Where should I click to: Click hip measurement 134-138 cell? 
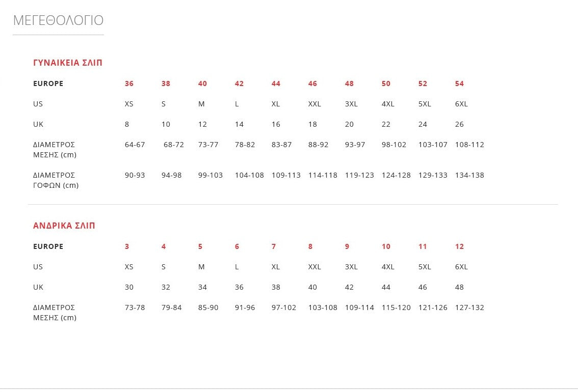click(x=469, y=175)
